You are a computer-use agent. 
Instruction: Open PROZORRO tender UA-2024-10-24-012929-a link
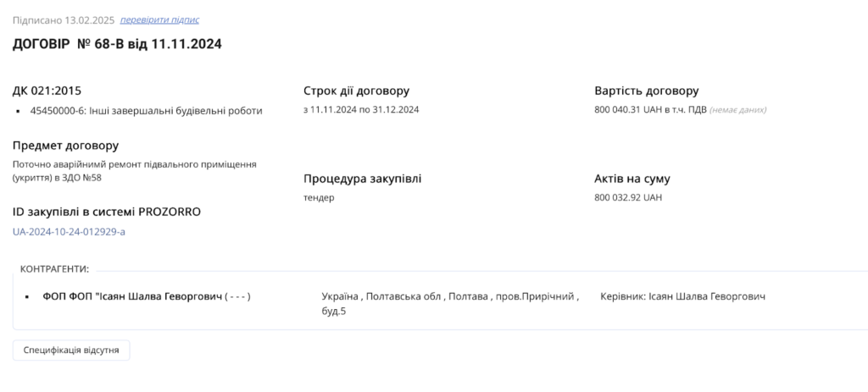[69, 231]
